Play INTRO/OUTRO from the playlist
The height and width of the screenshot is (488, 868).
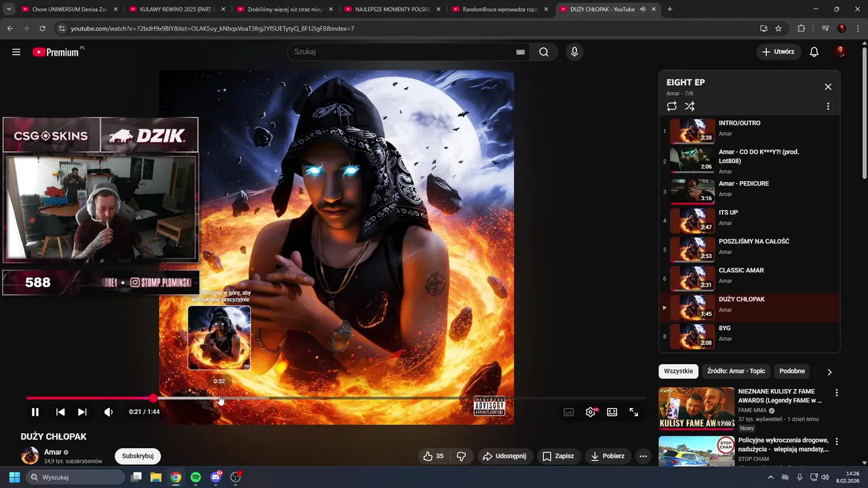click(749, 131)
